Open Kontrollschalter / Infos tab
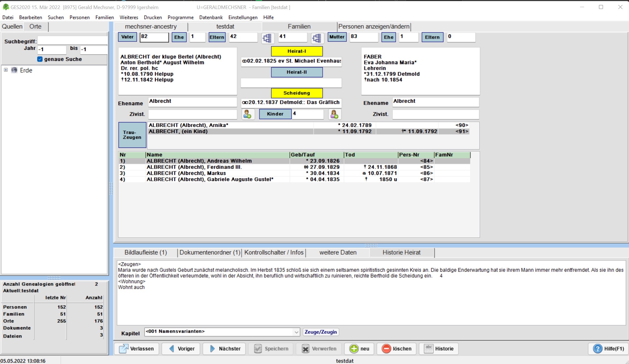629x364 pixels. [x=274, y=253]
